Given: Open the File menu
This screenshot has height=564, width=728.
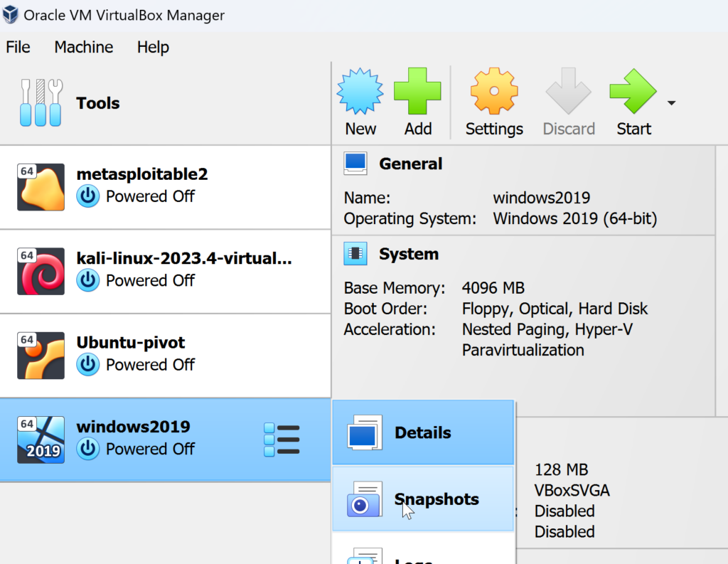Looking at the screenshot, I should (18, 47).
